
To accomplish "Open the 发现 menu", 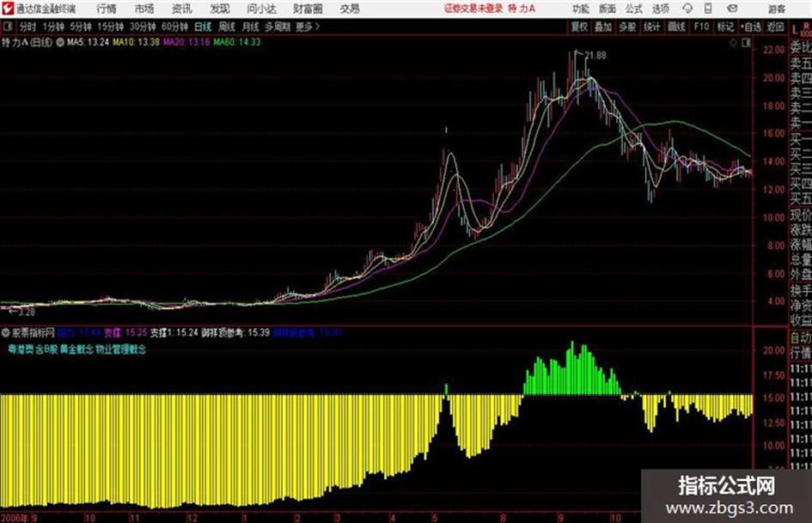I will pyautogui.click(x=220, y=9).
